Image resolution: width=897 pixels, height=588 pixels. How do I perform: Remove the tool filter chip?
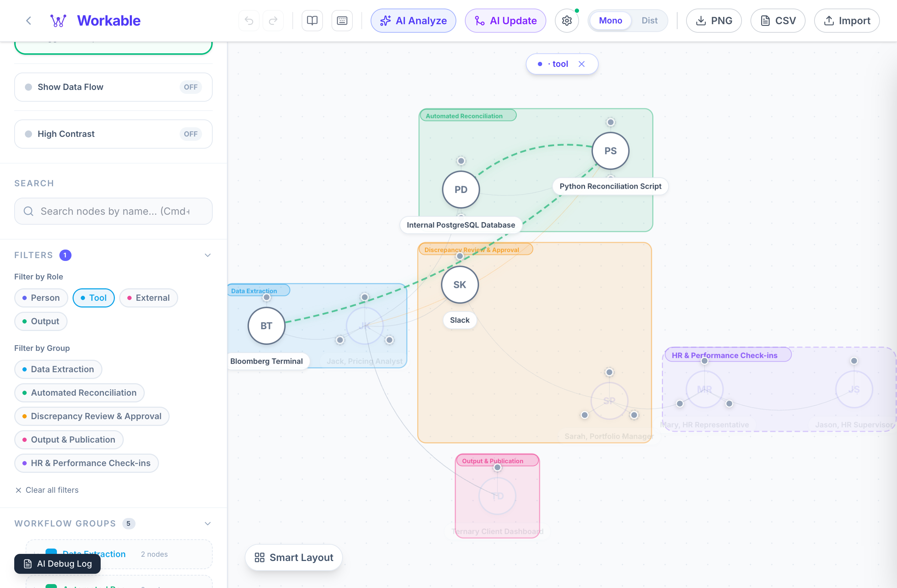point(582,64)
